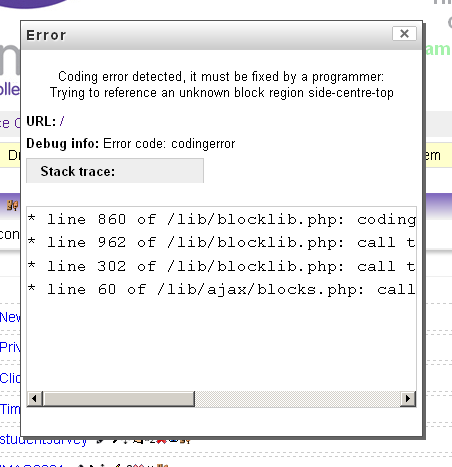Click the empty scrollbar track right of thumb
Image resolution: width=452 pixels, height=467 pixels.
297,399
